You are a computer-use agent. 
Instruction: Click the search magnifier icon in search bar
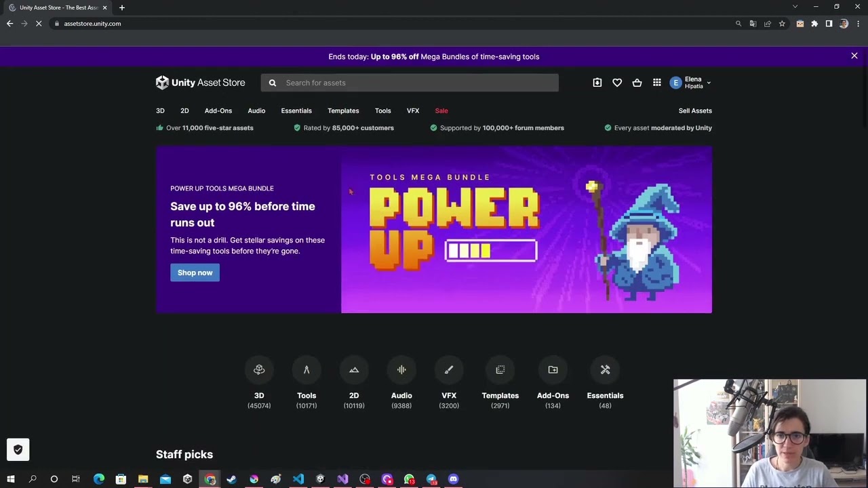pyautogui.click(x=273, y=83)
